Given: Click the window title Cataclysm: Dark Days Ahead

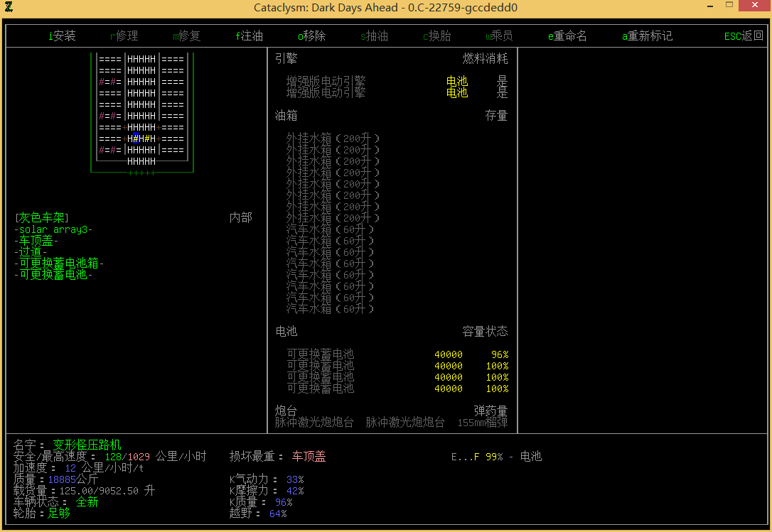Looking at the screenshot, I should coord(385,7).
